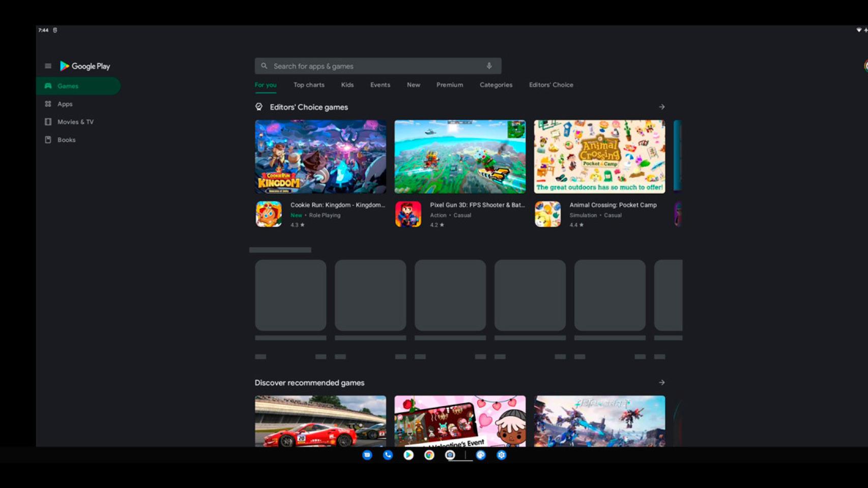Switch to the Categories tab

pyautogui.click(x=496, y=85)
